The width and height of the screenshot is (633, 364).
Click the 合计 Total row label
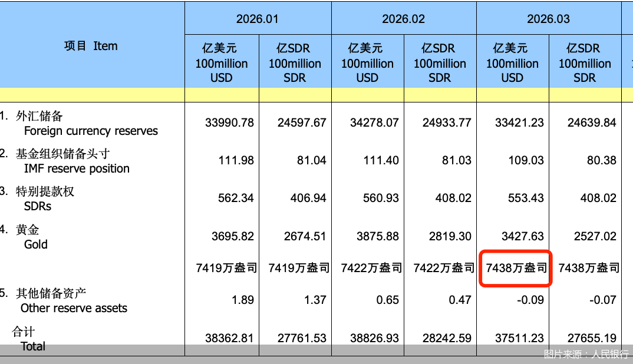coord(28,339)
